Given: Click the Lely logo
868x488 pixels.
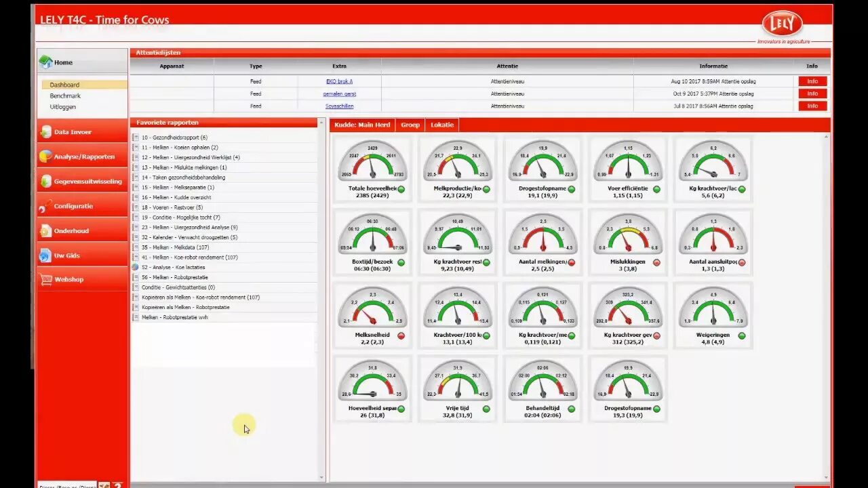Looking at the screenshot, I should tap(783, 24).
